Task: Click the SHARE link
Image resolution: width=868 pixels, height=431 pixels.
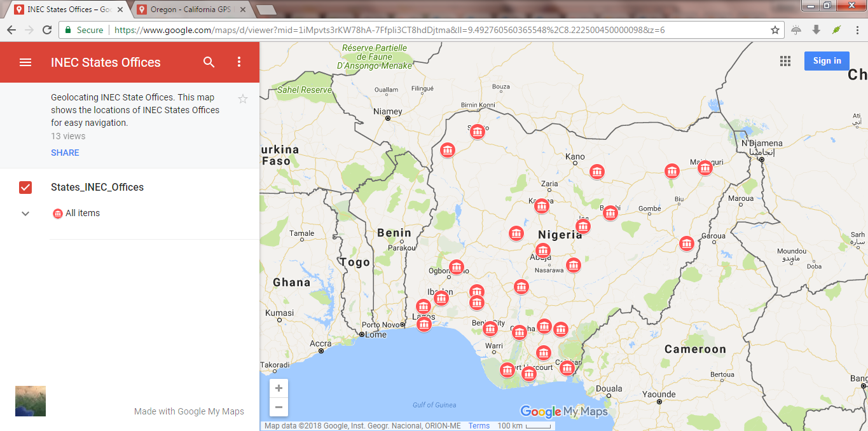Action: point(65,153)
